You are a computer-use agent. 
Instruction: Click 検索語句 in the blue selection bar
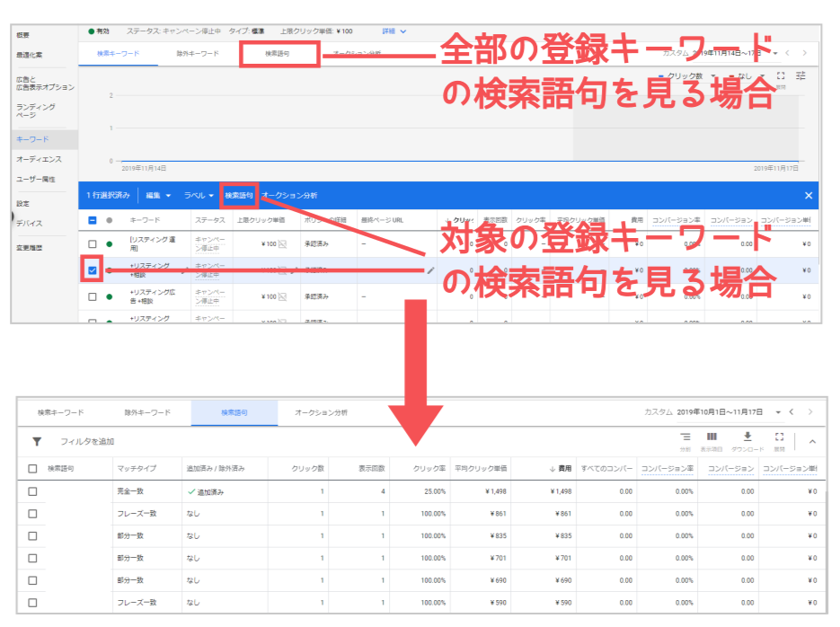(x=238, y=196)
